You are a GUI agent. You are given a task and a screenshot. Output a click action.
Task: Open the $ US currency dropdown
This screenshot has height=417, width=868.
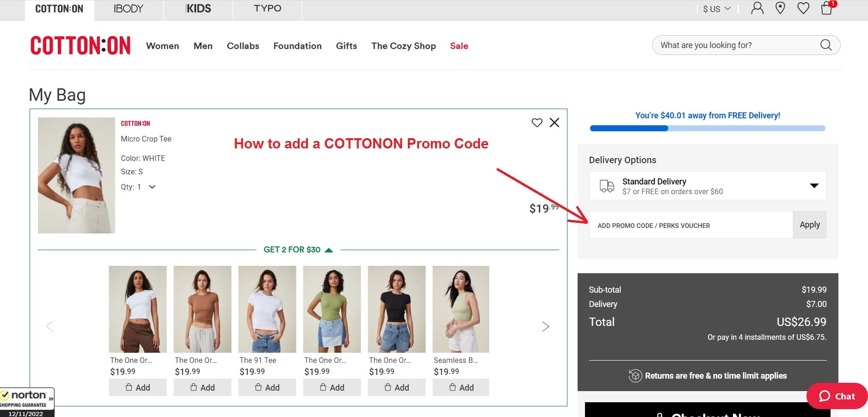715,8
